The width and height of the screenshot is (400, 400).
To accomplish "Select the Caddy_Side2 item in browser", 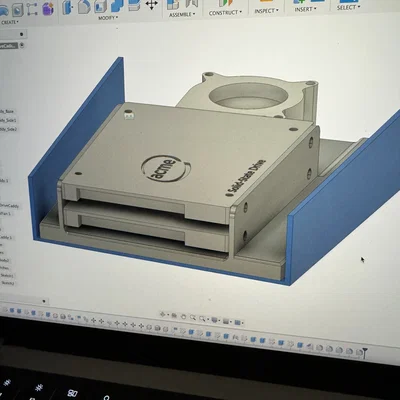I will pos(8,129).
